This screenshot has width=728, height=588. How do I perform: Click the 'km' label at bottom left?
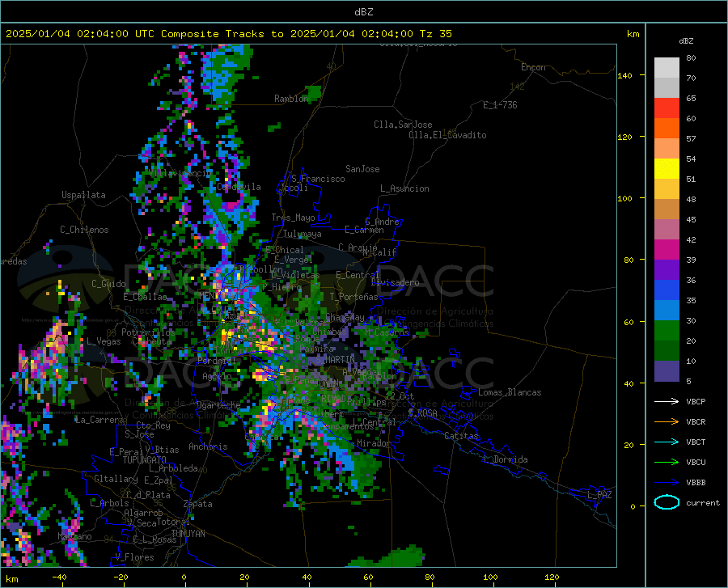click(x=11, y=579)
